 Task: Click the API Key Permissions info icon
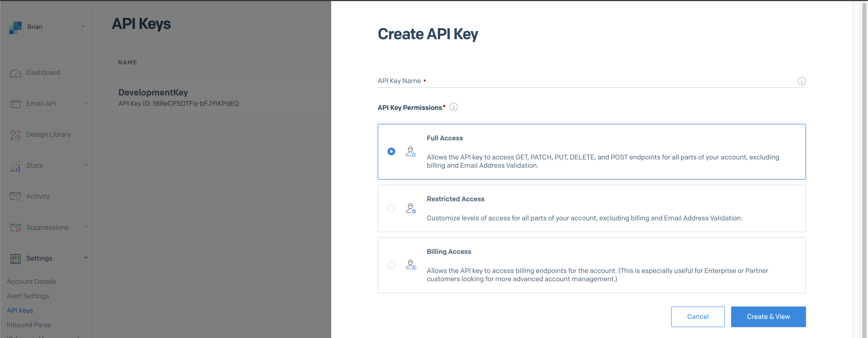pos(453,107)
